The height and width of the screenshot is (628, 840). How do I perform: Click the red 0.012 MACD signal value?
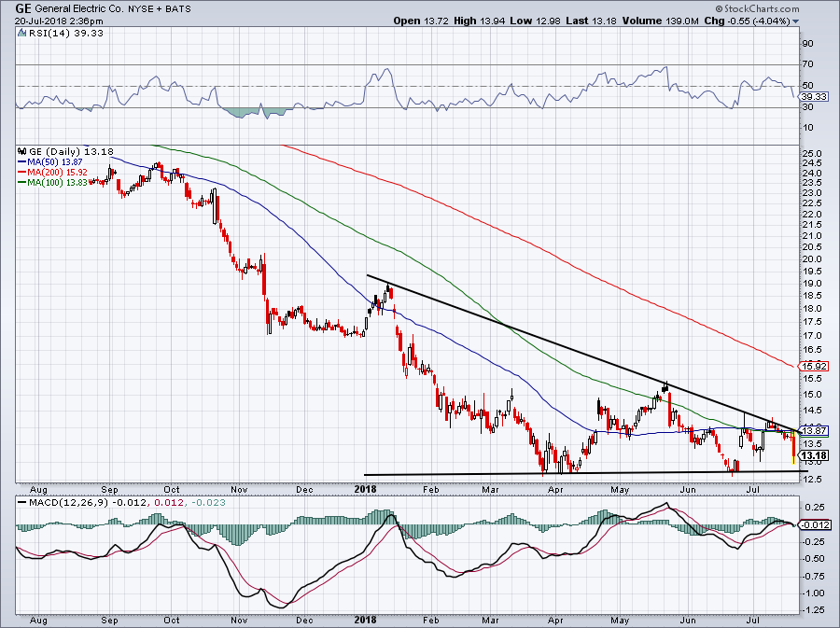168,503
